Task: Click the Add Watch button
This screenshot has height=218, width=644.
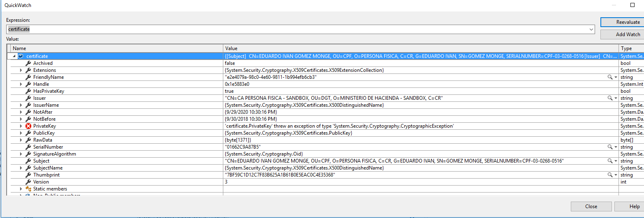Action: 622,34
